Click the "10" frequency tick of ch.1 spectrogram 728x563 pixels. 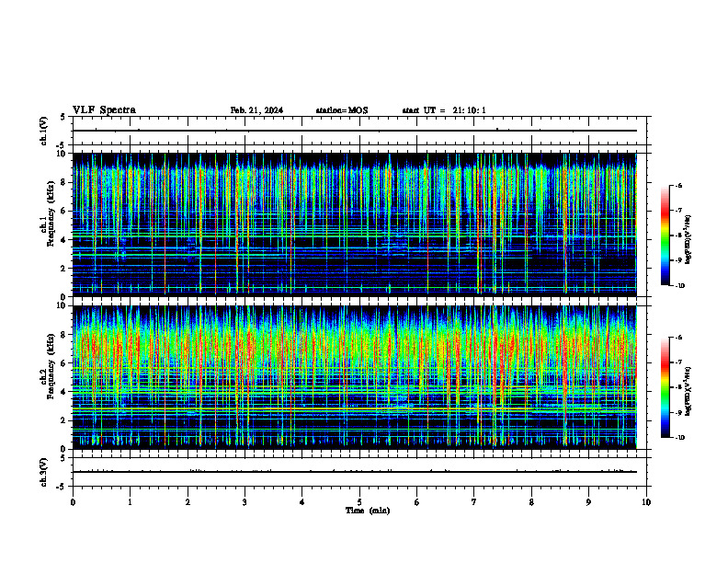(x=63, y=154)
